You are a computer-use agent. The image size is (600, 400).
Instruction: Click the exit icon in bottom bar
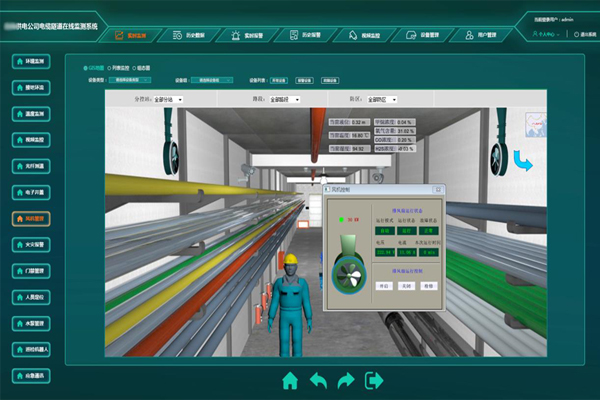pos(375,380)
